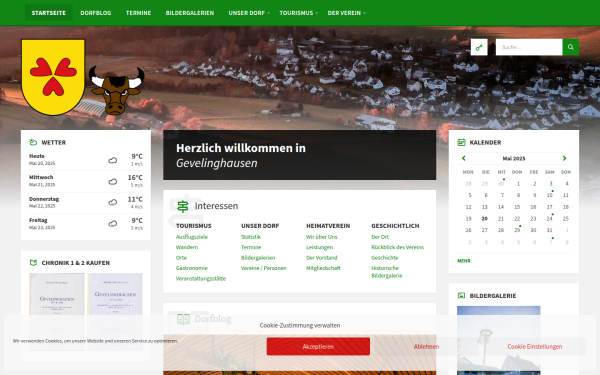Go to next month in calendar

(x=564, y=158)
